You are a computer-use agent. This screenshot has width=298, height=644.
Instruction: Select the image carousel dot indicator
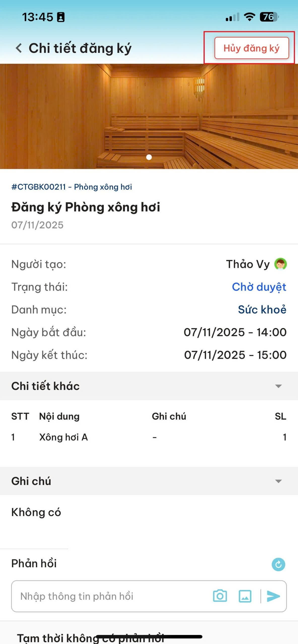(149, 157)
